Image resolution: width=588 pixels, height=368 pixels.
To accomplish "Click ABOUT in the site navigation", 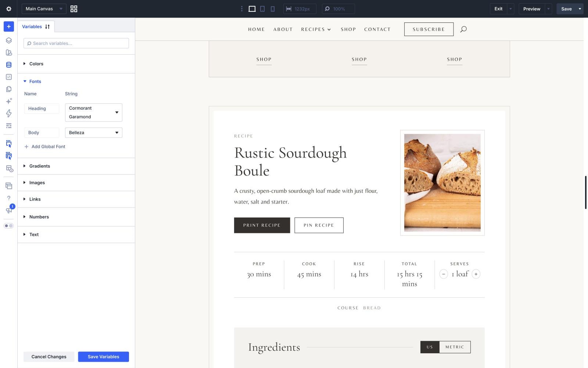I will click(x=283, y=29).
